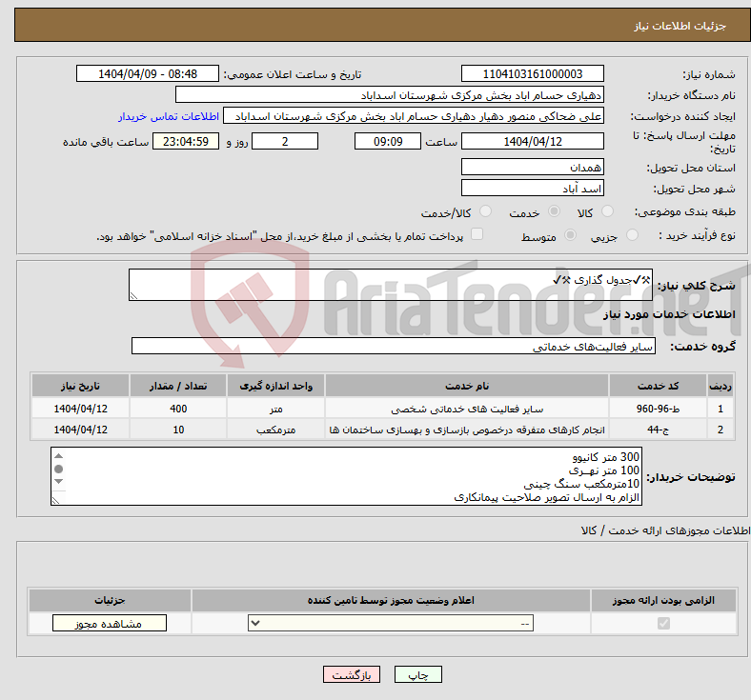Click the resize handle of buyer notes textarea
The image size is (751, 700).
pyautogui.click(x=55, y=501)
